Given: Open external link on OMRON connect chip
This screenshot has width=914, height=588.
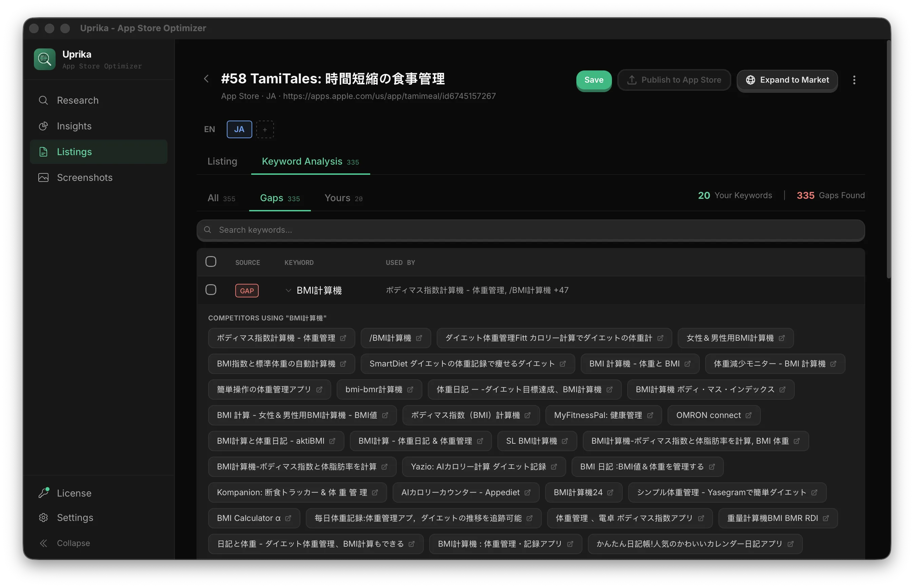Looking at the screenshot, I should (x=749, y=415).
